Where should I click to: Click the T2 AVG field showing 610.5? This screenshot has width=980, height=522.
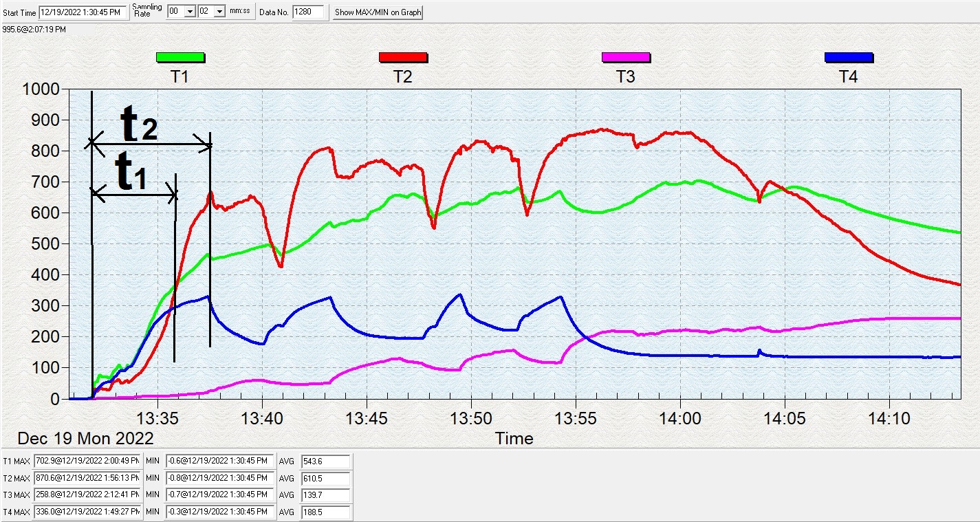click(325, 478)
